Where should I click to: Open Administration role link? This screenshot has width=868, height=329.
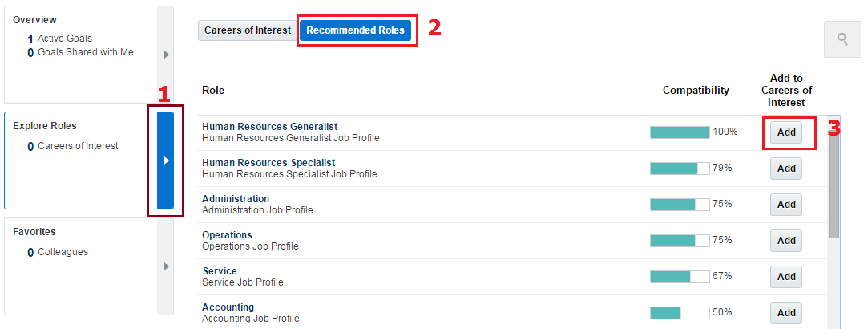(x=236, y=198)
